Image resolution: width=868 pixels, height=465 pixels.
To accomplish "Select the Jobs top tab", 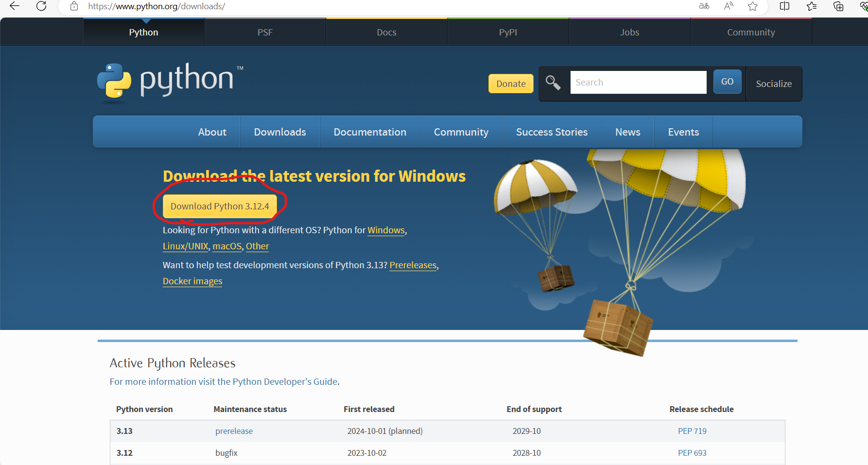I will 629,32.
